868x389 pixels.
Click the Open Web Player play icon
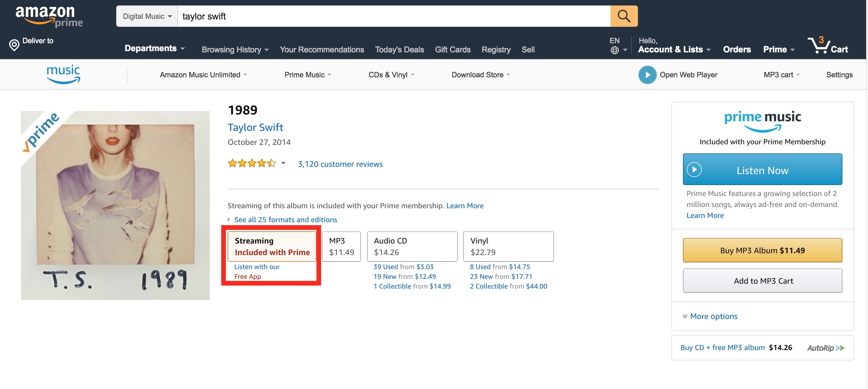[647, 75]
